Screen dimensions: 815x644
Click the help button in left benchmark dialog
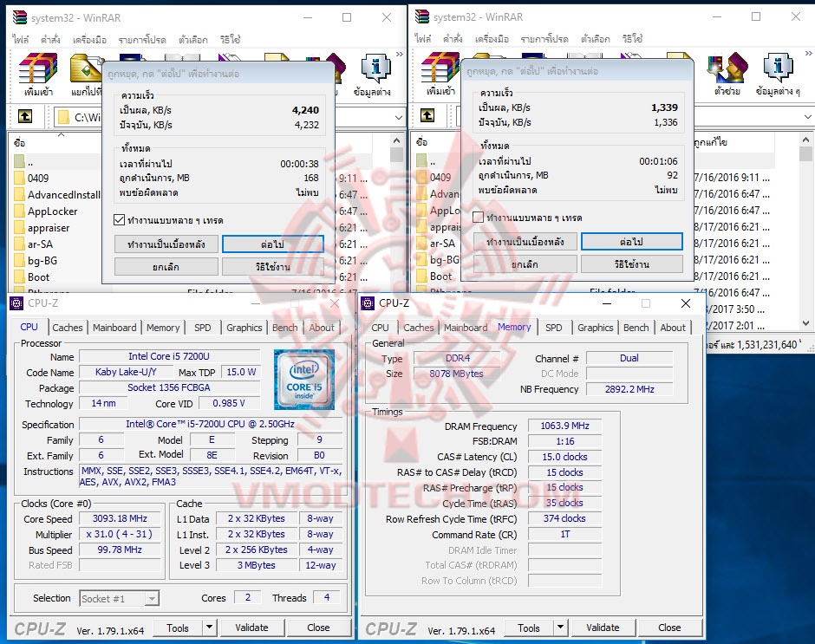[x=273, y=267]
